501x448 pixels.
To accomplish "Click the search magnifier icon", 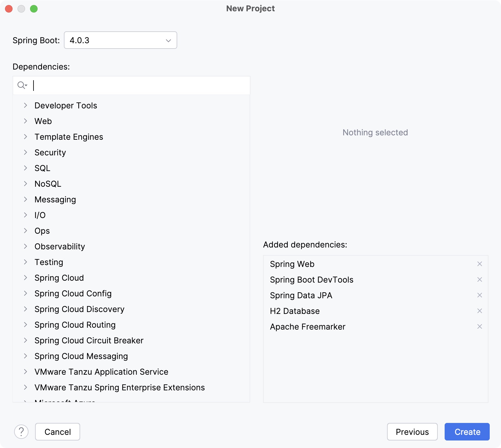I will coord(22,85).
